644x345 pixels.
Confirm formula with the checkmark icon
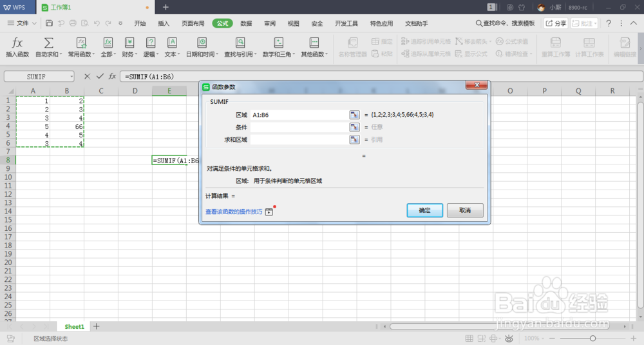[100, 76]
